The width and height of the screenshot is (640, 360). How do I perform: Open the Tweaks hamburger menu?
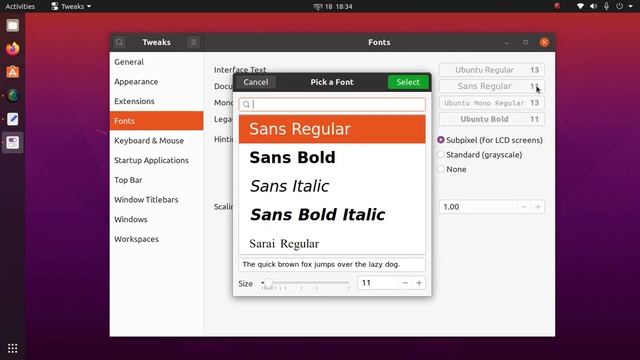point(193,42)
